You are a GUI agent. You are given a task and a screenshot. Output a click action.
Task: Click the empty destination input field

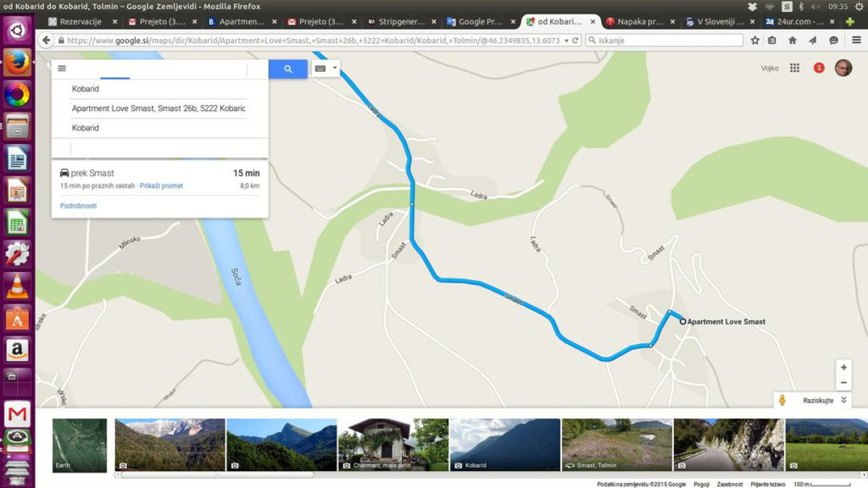tap(160, 148)
